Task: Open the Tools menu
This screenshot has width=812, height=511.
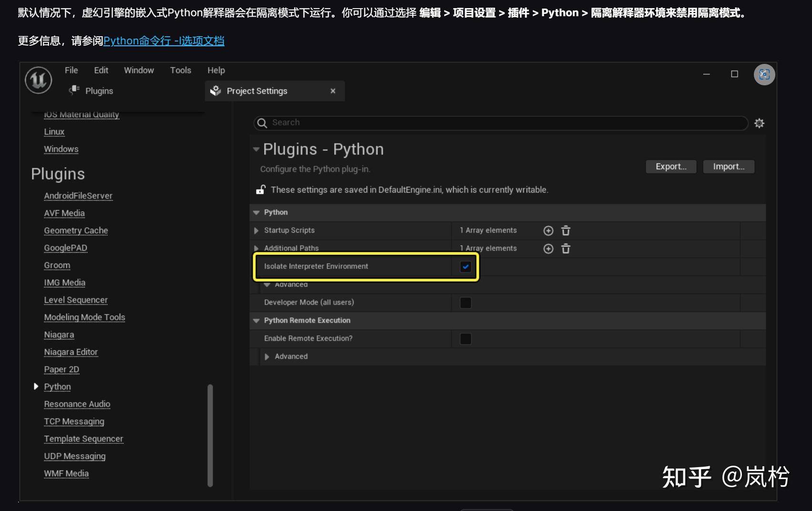Action: (x=181, y=70)
